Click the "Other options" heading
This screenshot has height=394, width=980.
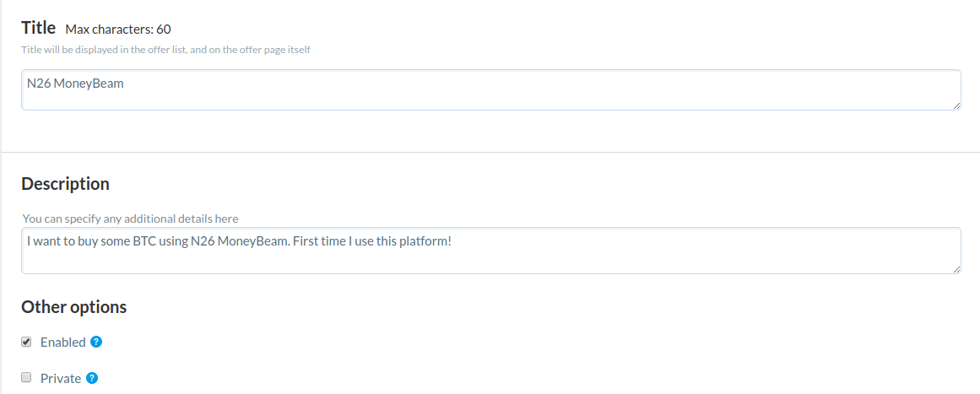[x=73, y=307]
